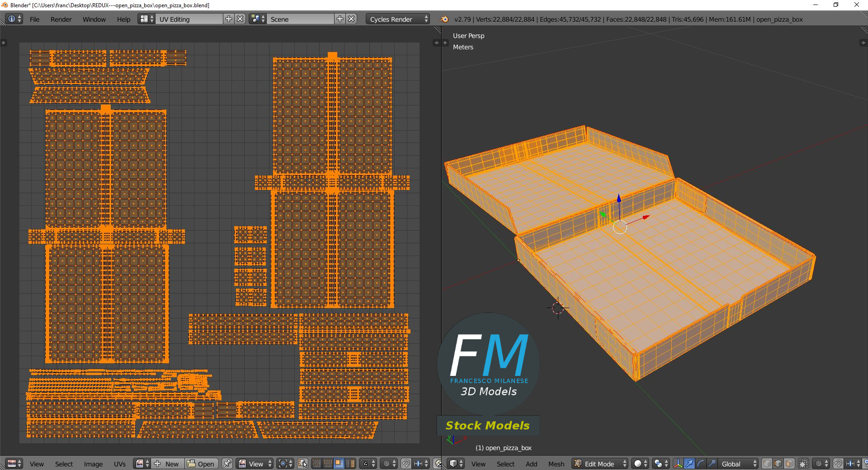Select UV island selection mode

tap(350, 464)
